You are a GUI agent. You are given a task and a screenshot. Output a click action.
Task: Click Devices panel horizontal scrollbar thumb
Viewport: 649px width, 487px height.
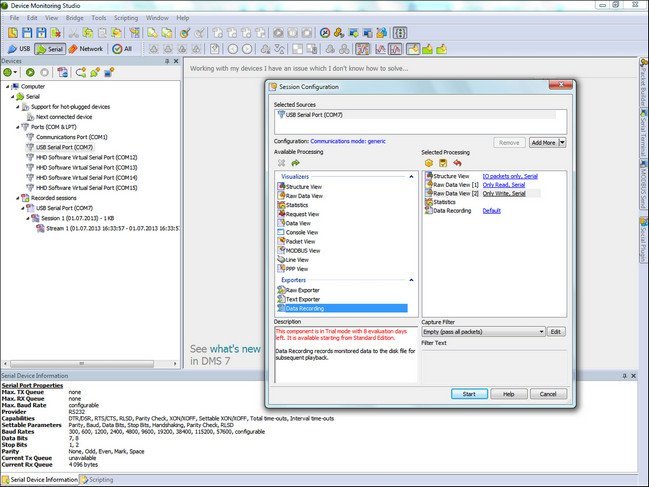82,364
